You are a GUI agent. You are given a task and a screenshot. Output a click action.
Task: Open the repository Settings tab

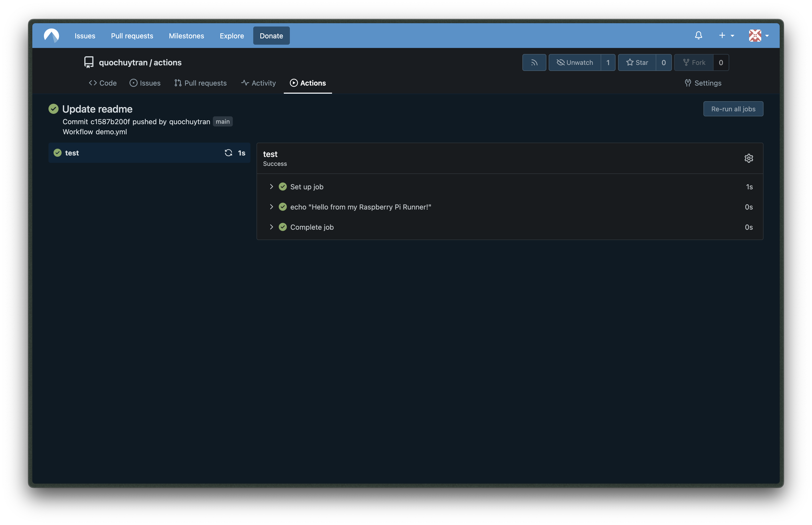[703, 83]
